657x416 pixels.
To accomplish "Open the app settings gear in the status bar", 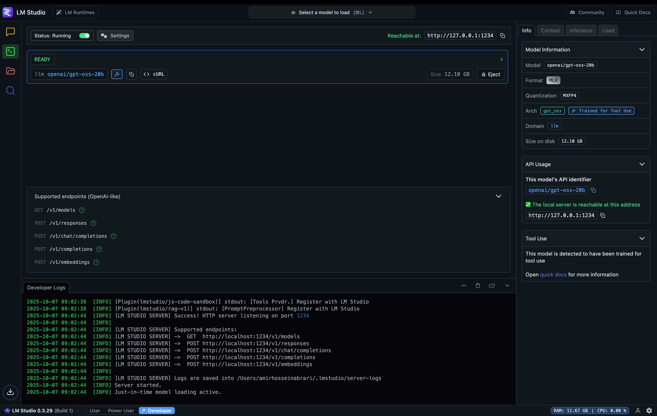I will (649, 410).
